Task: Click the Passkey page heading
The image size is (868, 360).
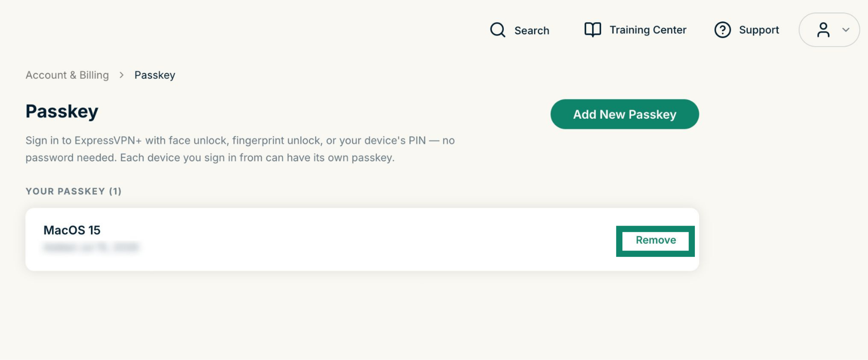Action: [62, 111]
